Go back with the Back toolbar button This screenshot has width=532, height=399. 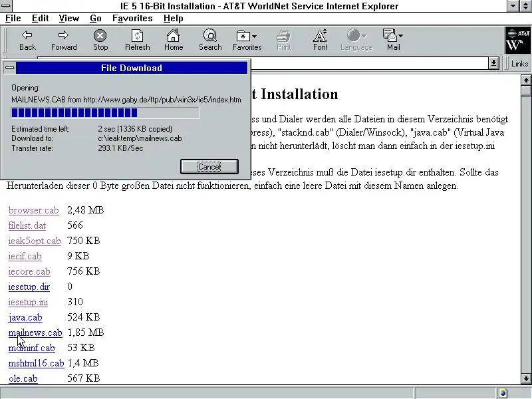[x=27, y=40]
